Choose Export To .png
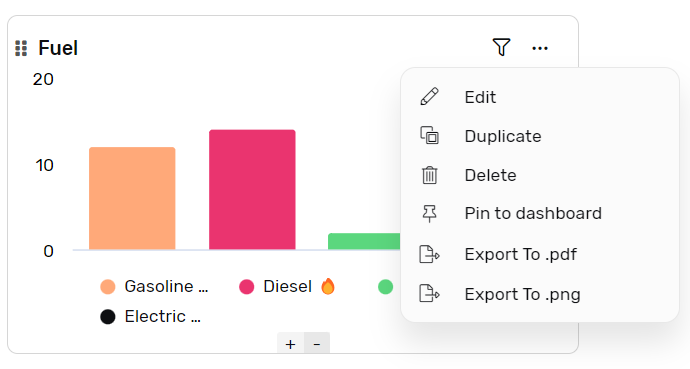The height and width of the screenshot is (369, 690). point(540,294)
